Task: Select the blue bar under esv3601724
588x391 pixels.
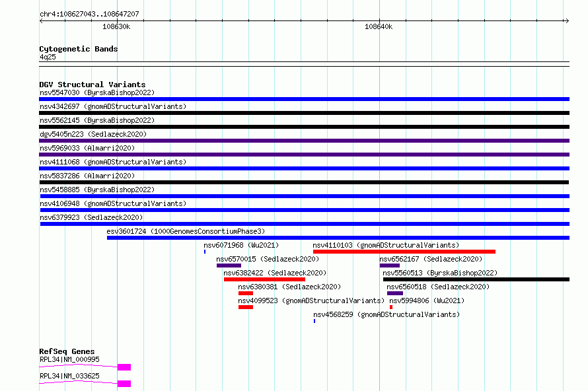Action: [x=338, y=238]
